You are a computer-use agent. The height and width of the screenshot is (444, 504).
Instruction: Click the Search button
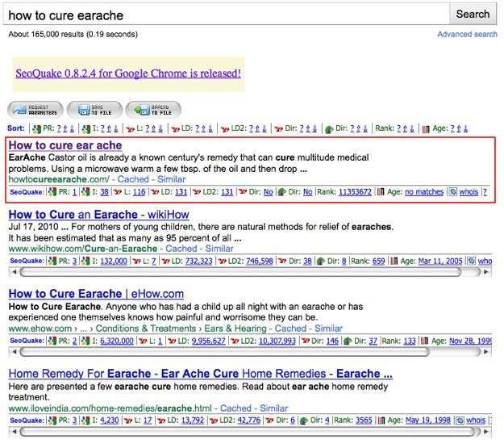pyautogui.click(x=473, y=14)
